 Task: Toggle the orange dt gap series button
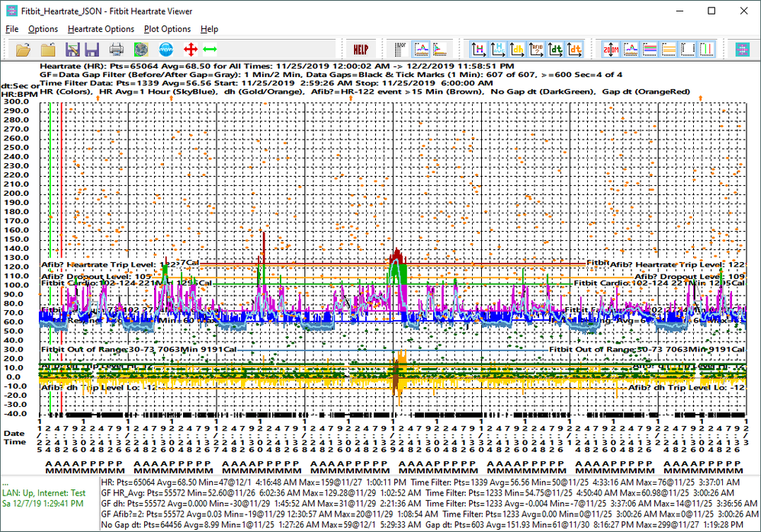click(575, 50)
